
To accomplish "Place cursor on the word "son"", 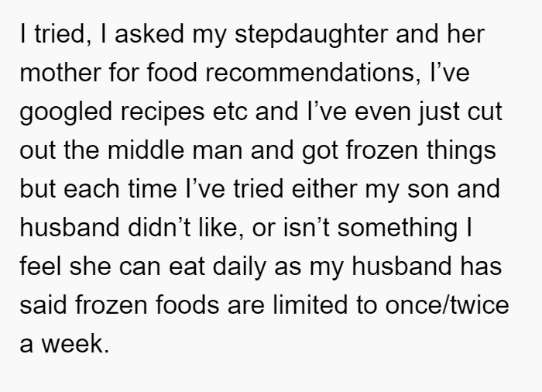I will 428,191.
